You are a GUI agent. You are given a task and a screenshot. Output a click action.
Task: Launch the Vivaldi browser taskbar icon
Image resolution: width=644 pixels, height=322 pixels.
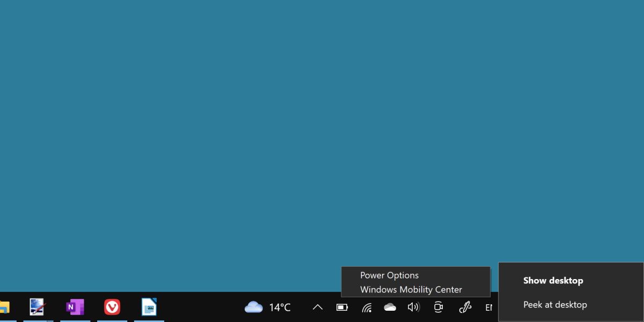pyautogui.click(x=112, y=307)
